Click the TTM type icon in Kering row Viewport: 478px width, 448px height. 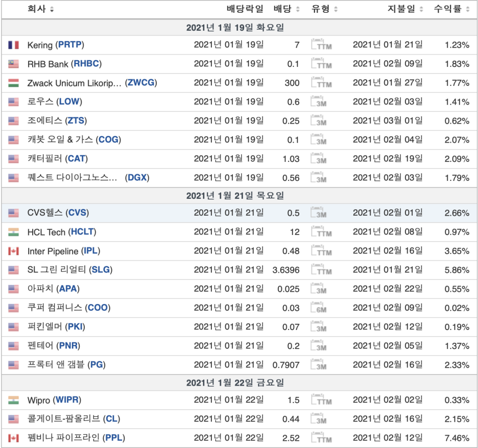pyautogui.click(x=321, y=44)
